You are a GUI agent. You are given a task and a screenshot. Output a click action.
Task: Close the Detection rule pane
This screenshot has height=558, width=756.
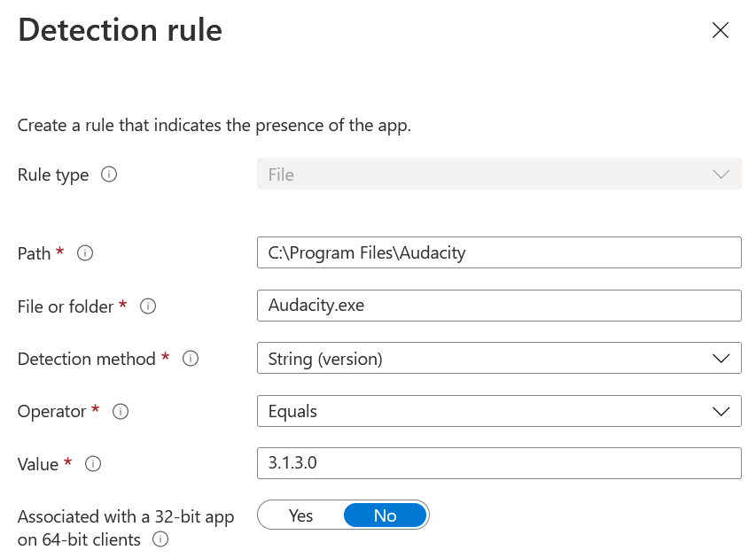click(721, 31)
